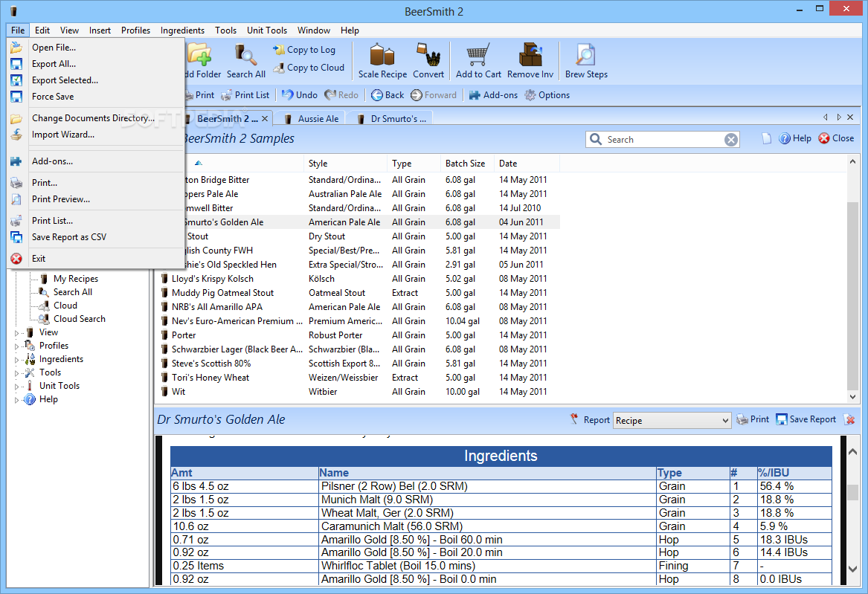Click the Copy to Log button
Screen dimensions: 868x594
pyautogui.click(x=304, y=50)
